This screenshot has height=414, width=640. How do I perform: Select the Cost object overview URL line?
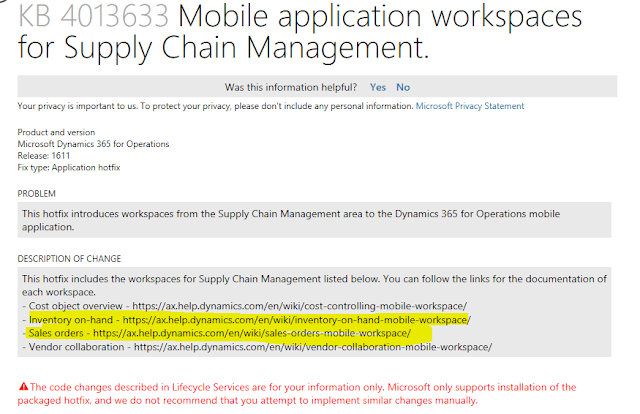click(x=244, y=306)
